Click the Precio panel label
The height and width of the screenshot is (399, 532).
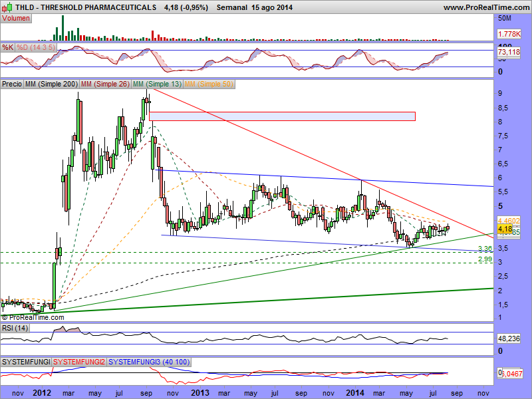click(12, 84)
